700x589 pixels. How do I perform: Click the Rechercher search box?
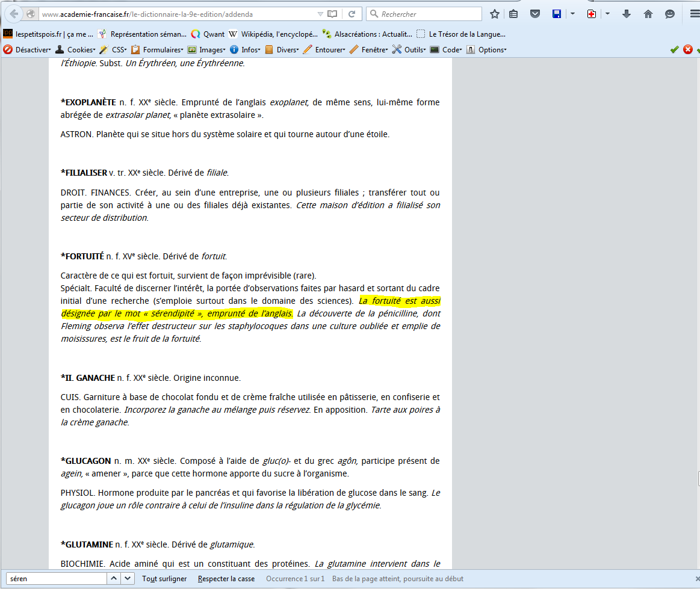[429, 14]
